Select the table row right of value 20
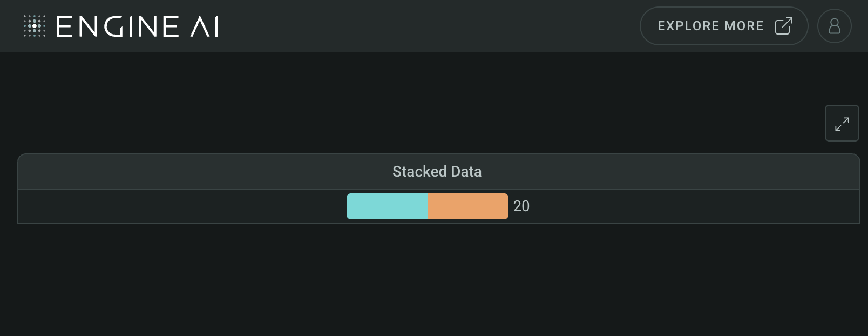Image resolution: width=868 pixels, height=336 pixels. click(x=695, y=206)
